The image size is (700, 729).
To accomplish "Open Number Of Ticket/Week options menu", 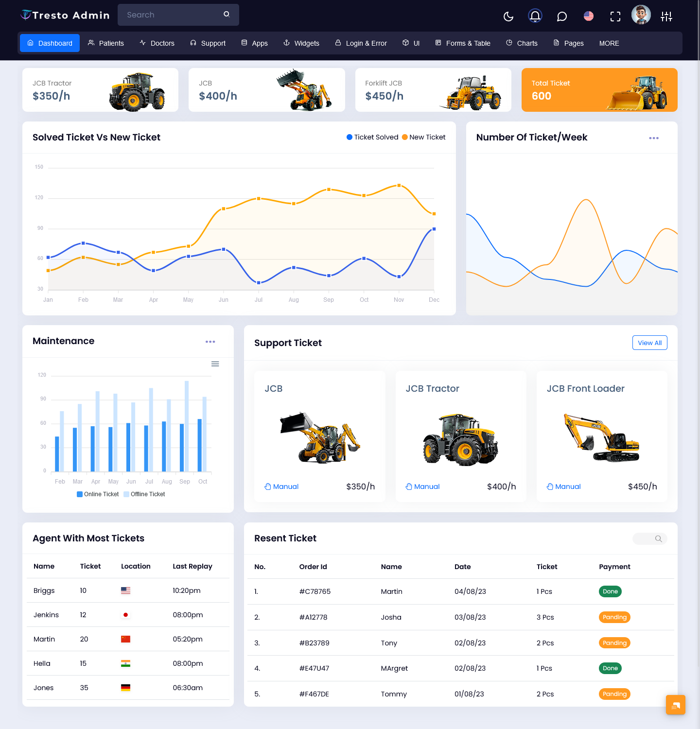I will [x=654, y=138].
